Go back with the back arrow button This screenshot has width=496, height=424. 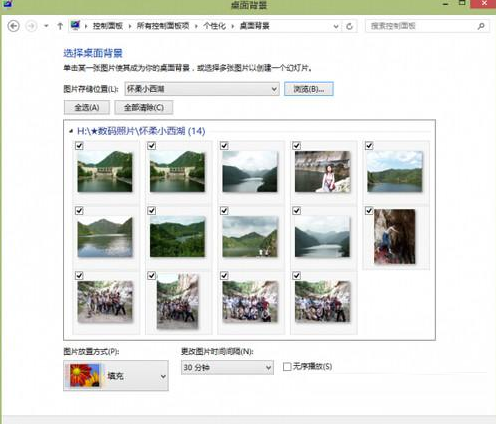13,26
